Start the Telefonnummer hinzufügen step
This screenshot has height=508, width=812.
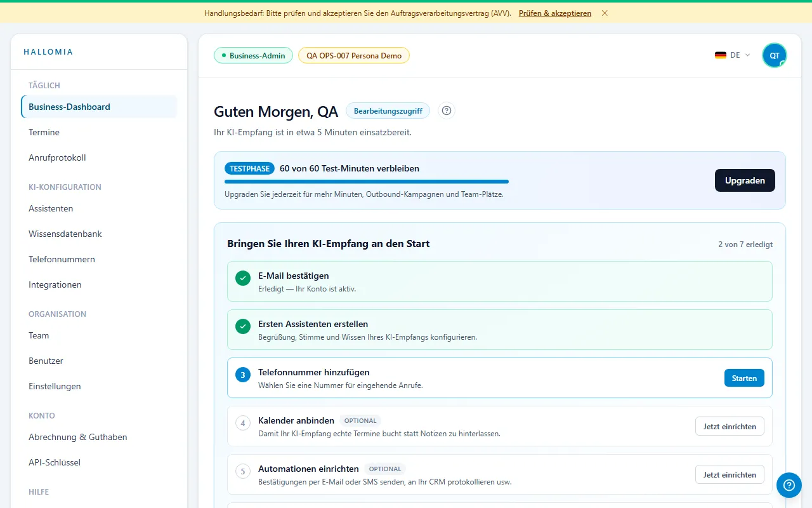pos(744,378)
